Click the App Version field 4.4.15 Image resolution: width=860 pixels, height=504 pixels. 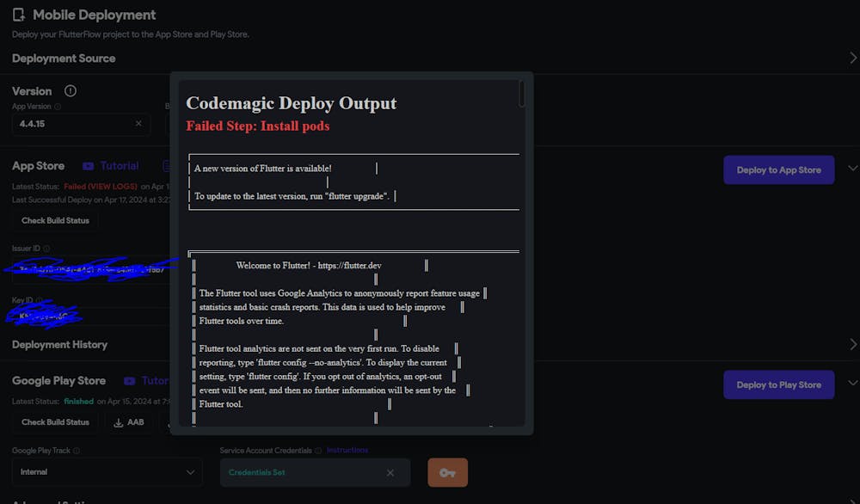81,124
